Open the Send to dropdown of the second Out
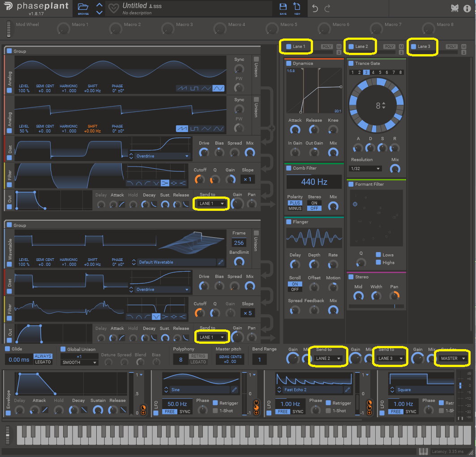476x457 pixels. click(x=211, y=337)
